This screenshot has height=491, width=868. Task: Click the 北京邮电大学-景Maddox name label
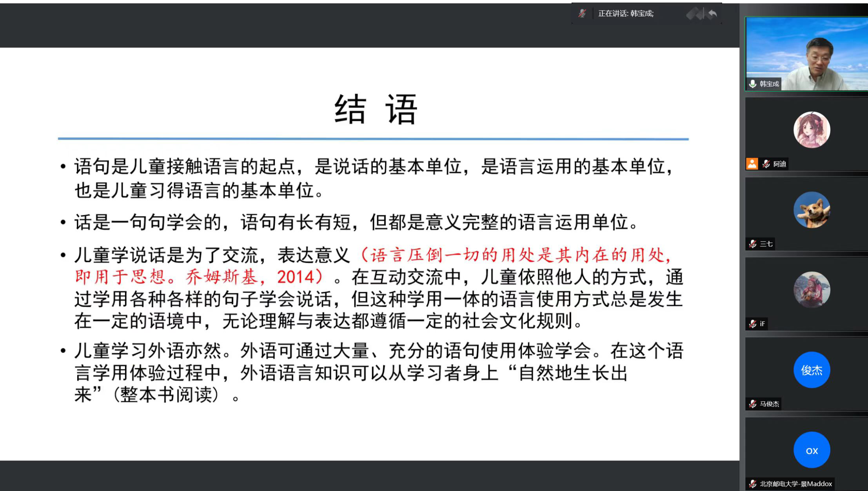pyautogui.click(x=795, y=484)
